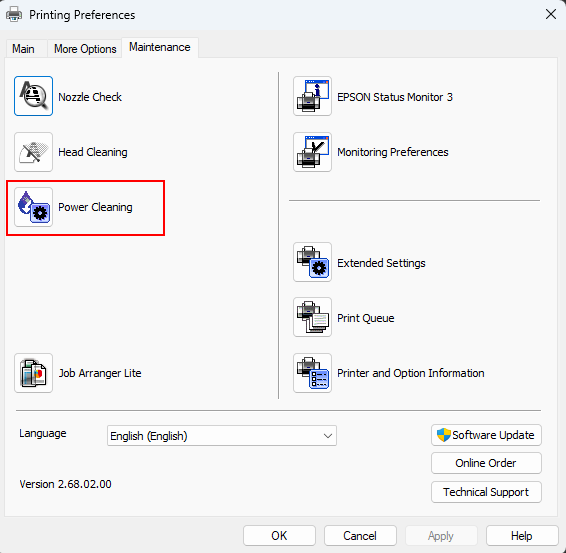The image size is (566, 553).
Task: Run the Head Cleaning icon button
Action: pyautogui.click(x=34, y=152)
